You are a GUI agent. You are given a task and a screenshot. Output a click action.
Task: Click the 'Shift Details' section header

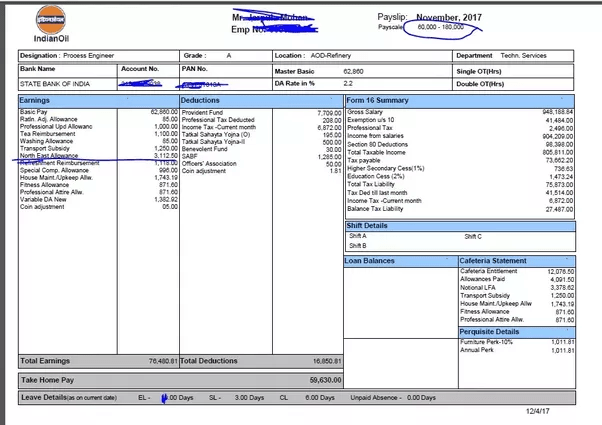(460, 226)
